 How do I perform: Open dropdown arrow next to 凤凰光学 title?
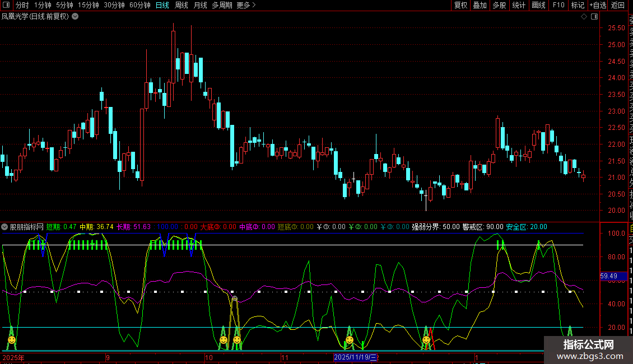[x=75, y=16]
